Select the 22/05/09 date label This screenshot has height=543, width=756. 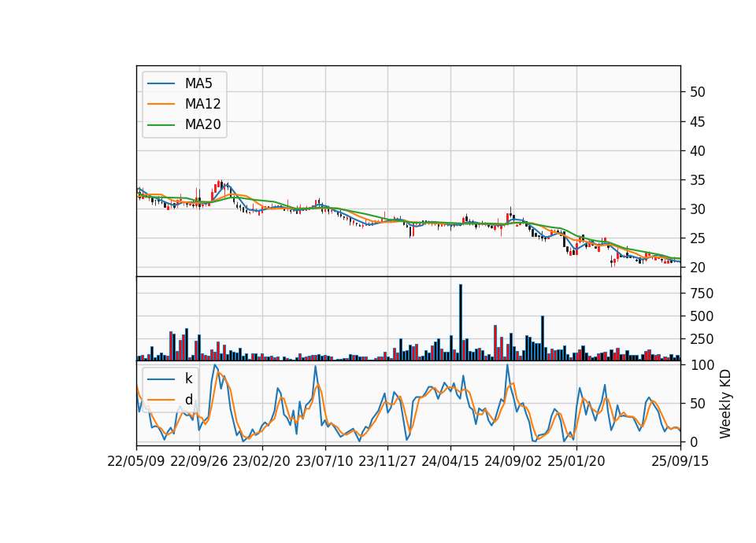pos(136,461)
